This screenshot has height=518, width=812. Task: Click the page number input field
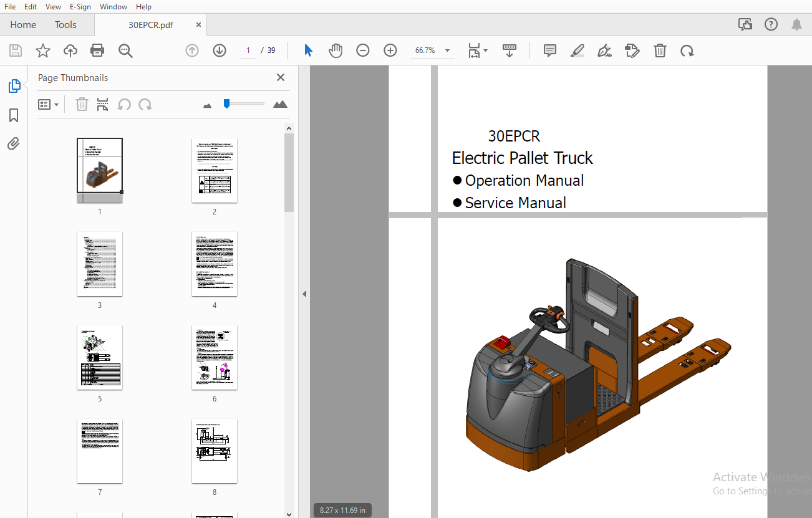coord(248,50)
